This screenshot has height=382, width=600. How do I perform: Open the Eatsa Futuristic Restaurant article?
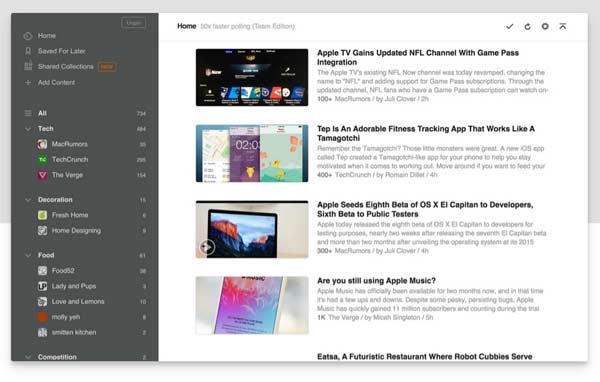425,356
